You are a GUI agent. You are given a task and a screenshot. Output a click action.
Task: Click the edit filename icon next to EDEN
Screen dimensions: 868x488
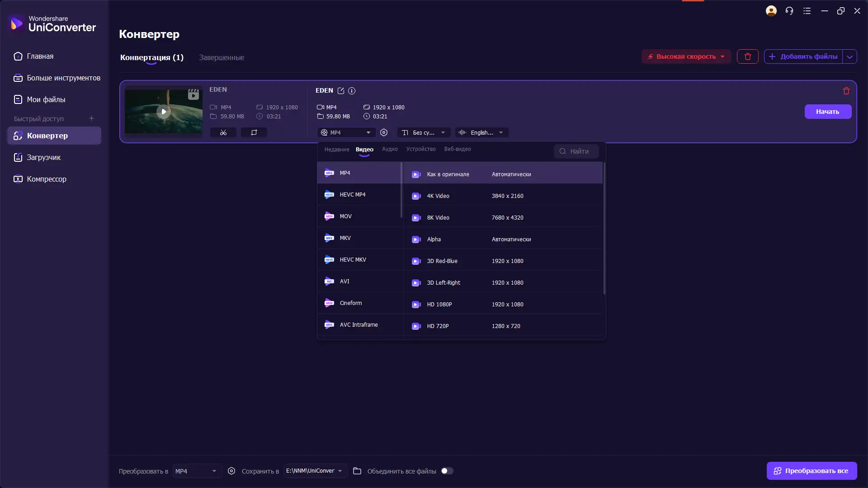pos(341,91)
